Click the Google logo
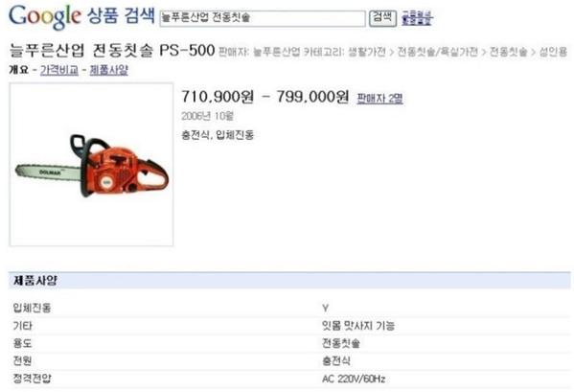 (x=44, y=17)
